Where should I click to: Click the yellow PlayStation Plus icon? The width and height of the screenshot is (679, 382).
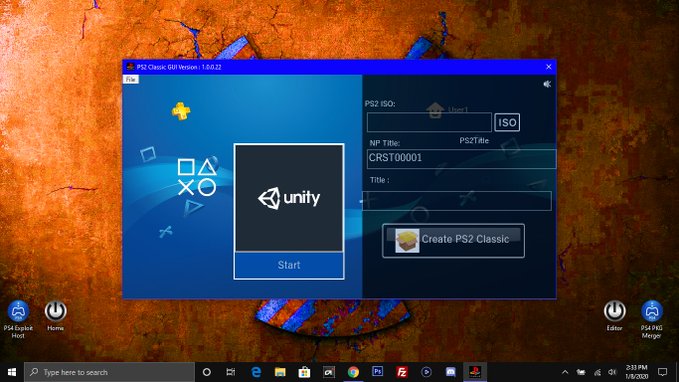click(x=181, y=111)
